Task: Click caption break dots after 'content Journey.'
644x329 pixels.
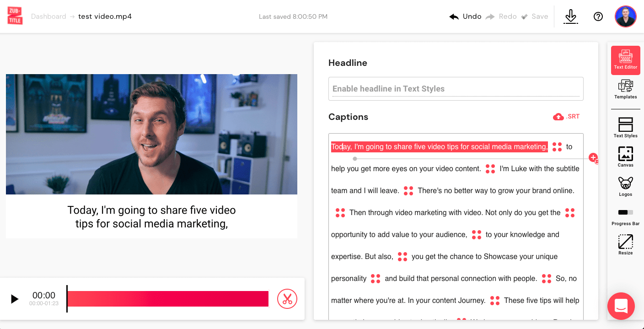Action: 495,301
